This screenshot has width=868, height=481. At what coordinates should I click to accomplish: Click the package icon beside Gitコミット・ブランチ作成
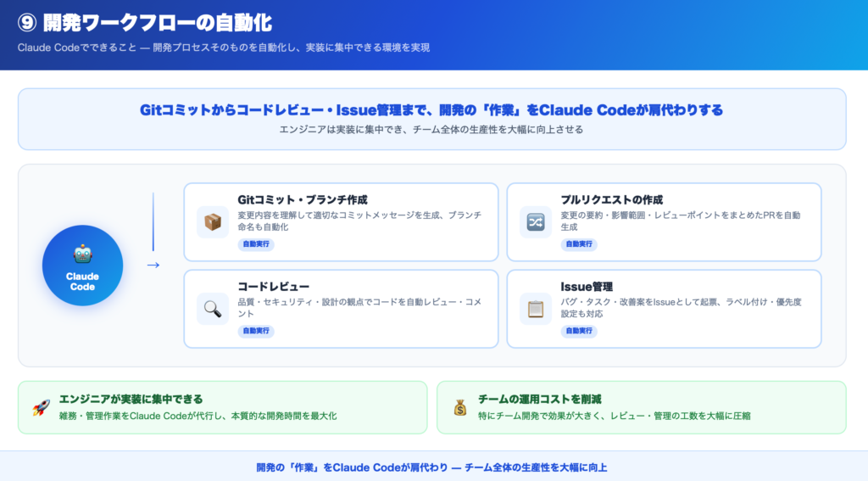(212, 222)
